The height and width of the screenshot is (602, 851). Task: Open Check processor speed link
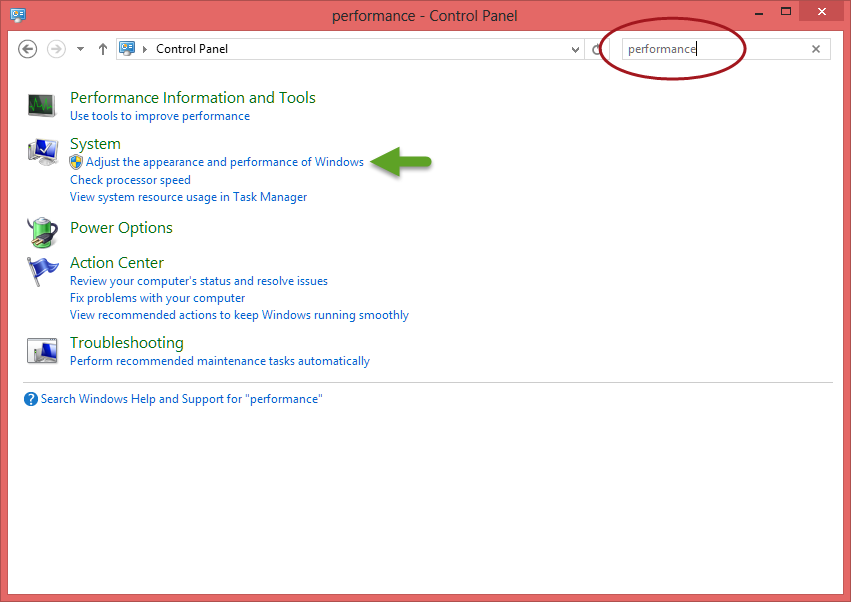click(x=130, y=180)
